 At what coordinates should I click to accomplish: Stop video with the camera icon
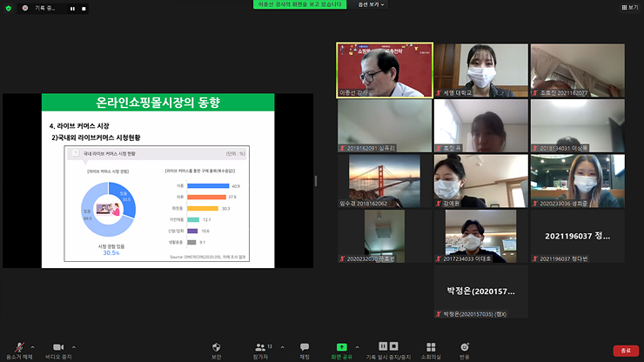[58, 347]
